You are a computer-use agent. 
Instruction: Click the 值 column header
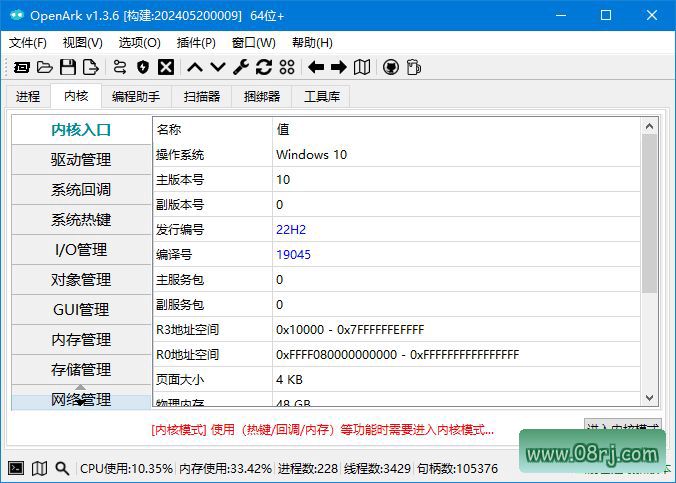point(457,129)
